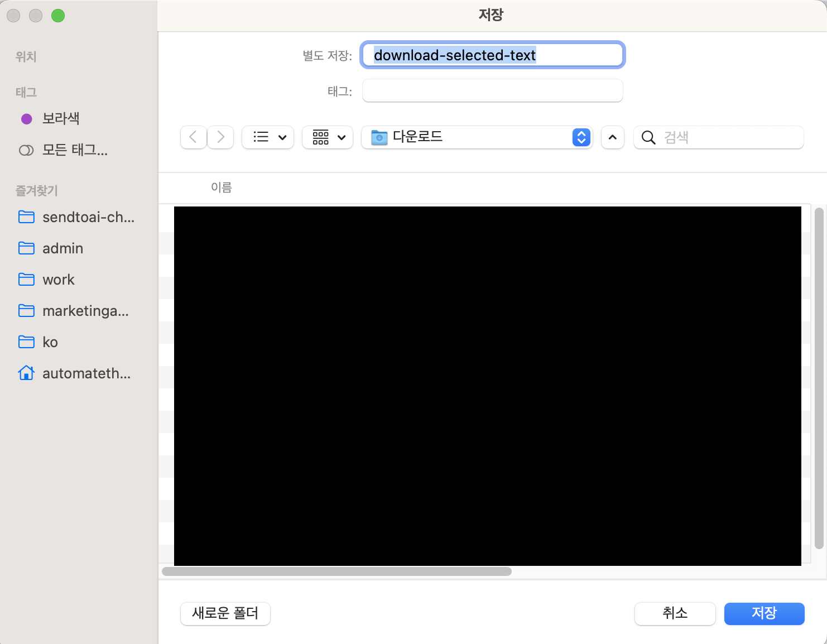
Task: Open the sendtoai-ch... favorites folder
Action: 88,217
